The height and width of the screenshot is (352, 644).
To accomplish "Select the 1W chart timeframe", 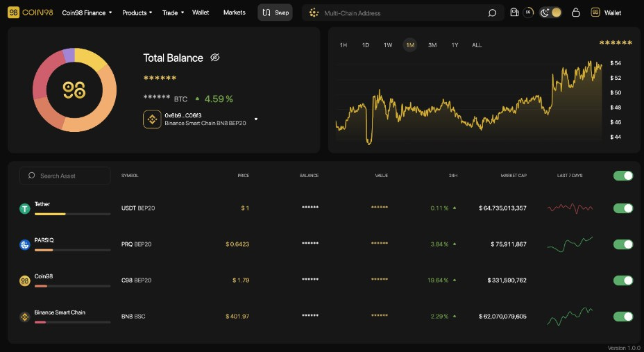I will (388, 45).
